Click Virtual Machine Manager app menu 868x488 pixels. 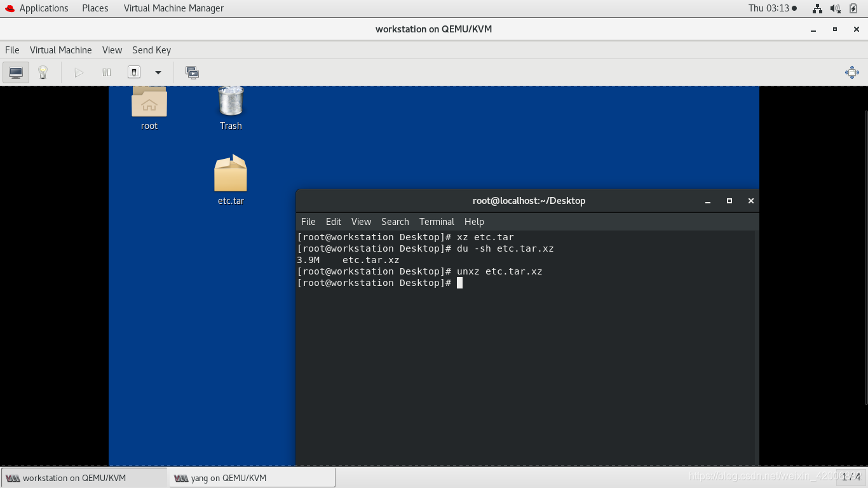(x=173, y=8)
